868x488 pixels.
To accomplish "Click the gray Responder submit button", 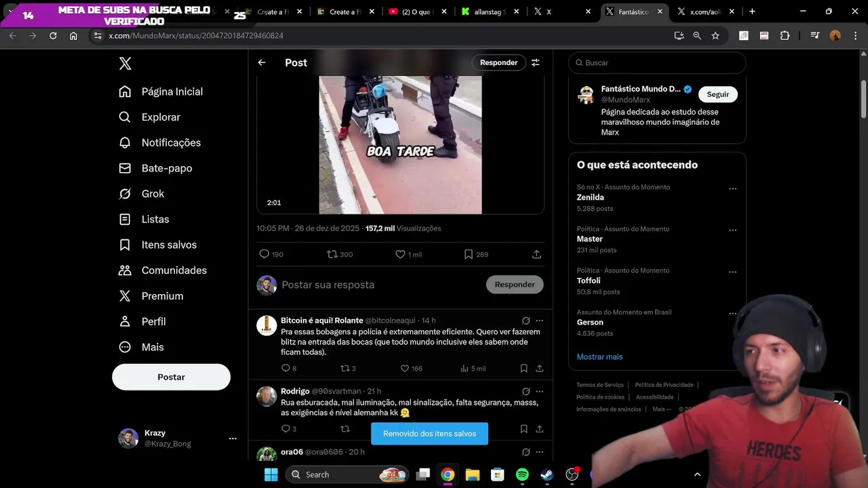I will click(515, 285).
